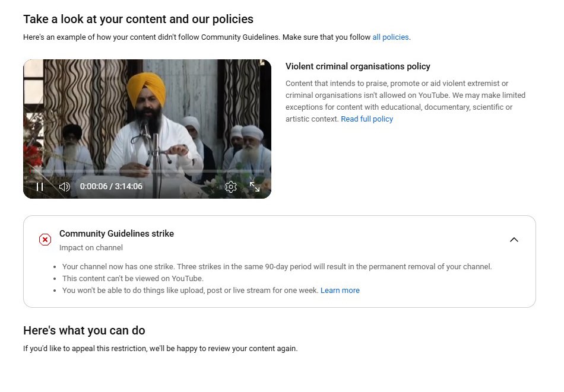Open video quality options via the gear icon
The width and height of the screenshot is (564, 392).
pos(231,186)
